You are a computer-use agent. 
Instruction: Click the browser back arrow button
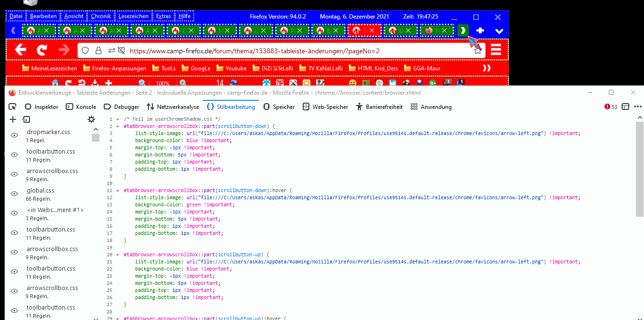point(20,50)
